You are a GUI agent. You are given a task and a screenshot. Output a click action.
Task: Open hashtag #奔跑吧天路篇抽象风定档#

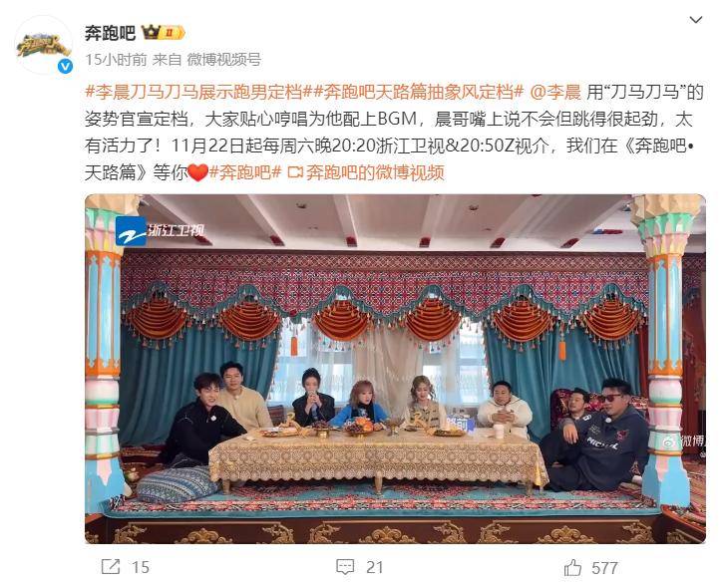point(413,92)
